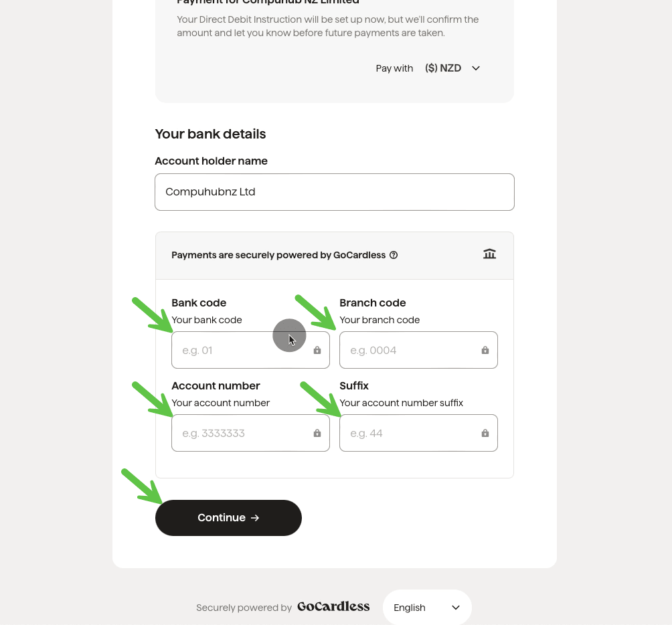Click the Pay with label
Screen dimensions: 672x625
click(x=394, y=68)
